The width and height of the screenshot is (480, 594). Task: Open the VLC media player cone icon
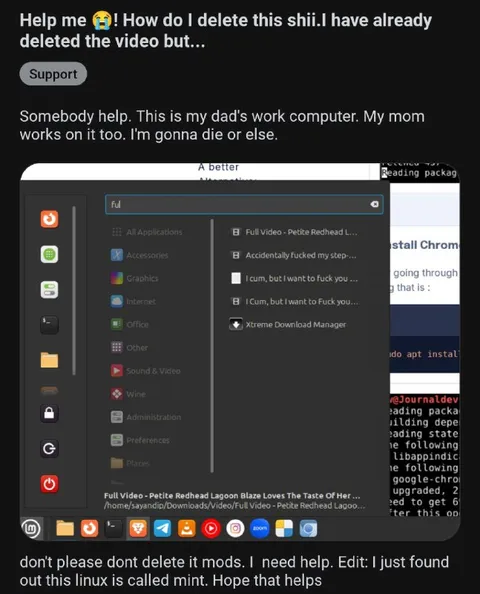click(187, 528)
